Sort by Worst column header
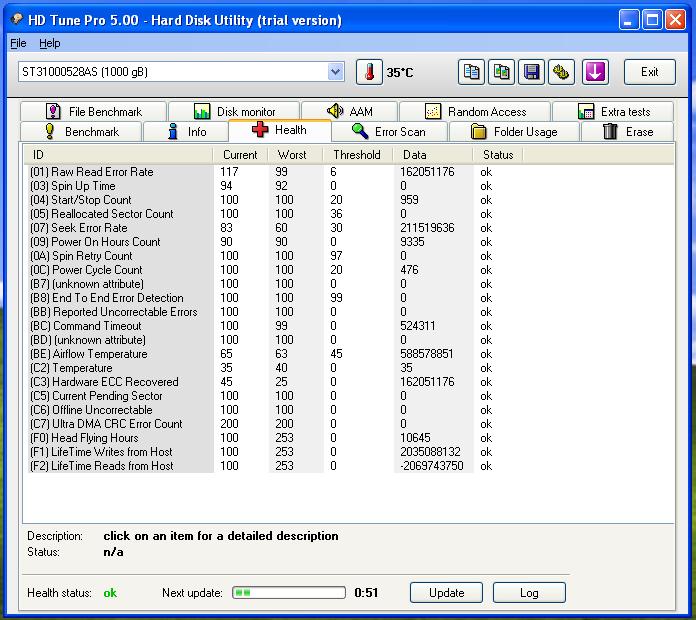Image resolution: width=696 pixels, height=620 pixels. pos(295,154)
